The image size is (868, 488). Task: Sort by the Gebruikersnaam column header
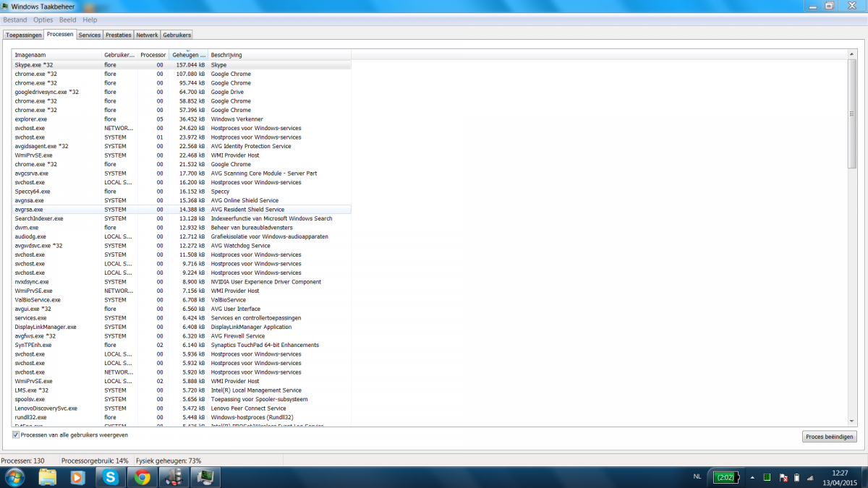coord(119,55)
